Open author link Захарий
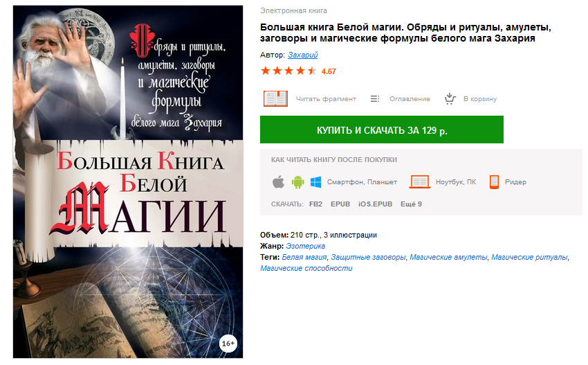The image size is (588, 365). [x=302, y=55]
